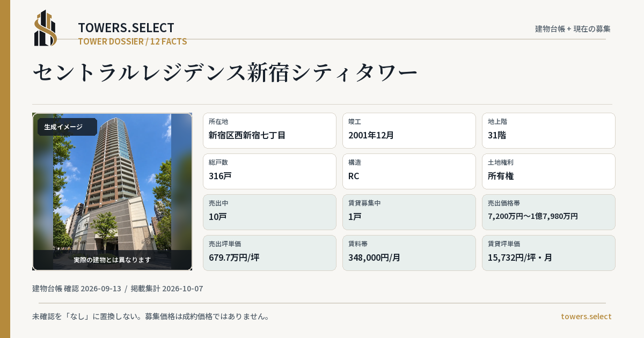
Task: Select the title セントラルレジデンス新宿シティタワー
Action: point(225,72)
